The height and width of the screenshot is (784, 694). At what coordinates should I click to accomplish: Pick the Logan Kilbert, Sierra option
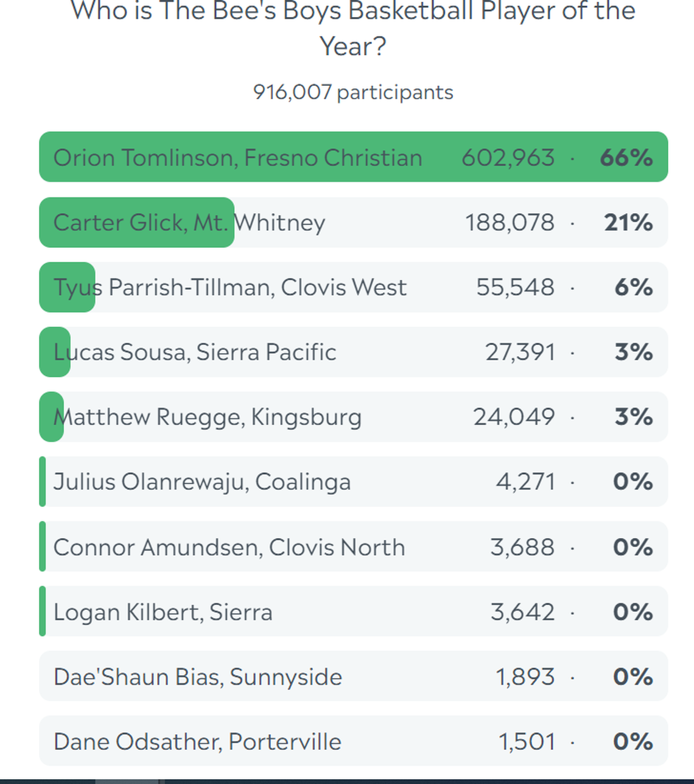pyautogui.click(x=163, y=612)
